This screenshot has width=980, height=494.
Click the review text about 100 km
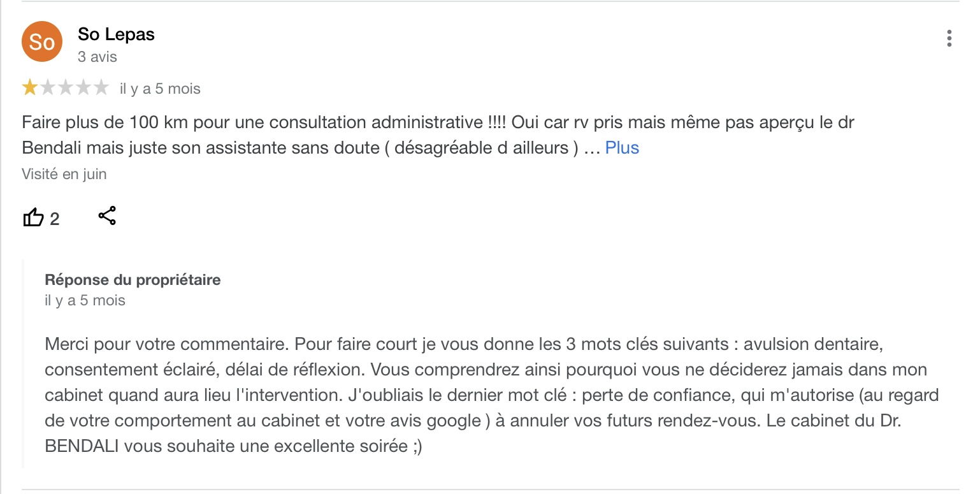pos(438,135)
